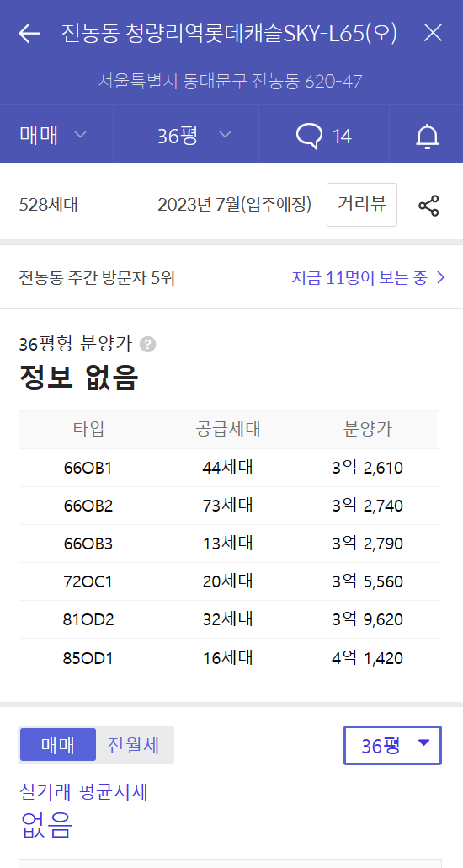463x868 pixels.
Task: Click the 66OB3 type cell
Action: [88, 544]
